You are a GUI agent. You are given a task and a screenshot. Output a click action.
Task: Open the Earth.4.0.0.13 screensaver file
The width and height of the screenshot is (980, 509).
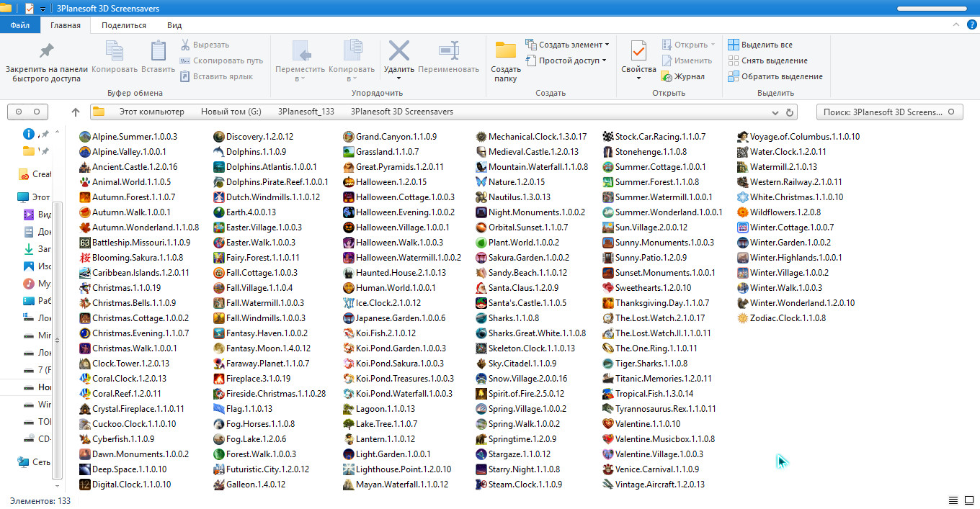coord(250,212)
